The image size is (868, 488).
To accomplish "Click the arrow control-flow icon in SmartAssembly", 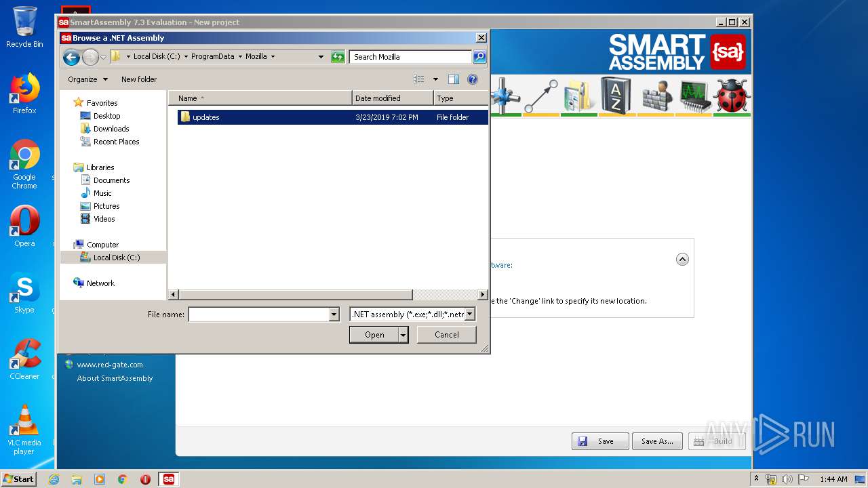I will [540, 96].
